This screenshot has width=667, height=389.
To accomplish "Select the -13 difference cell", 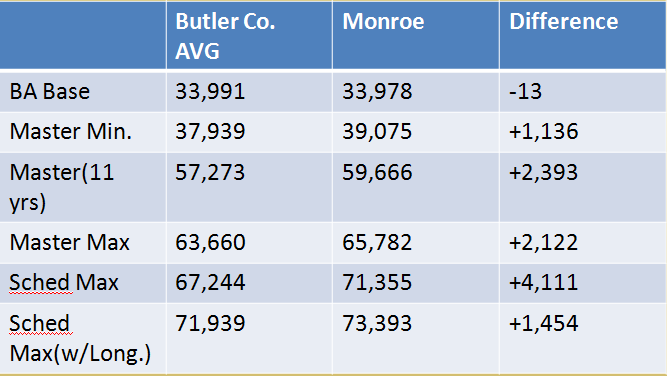I will click(x=583, y=92).
